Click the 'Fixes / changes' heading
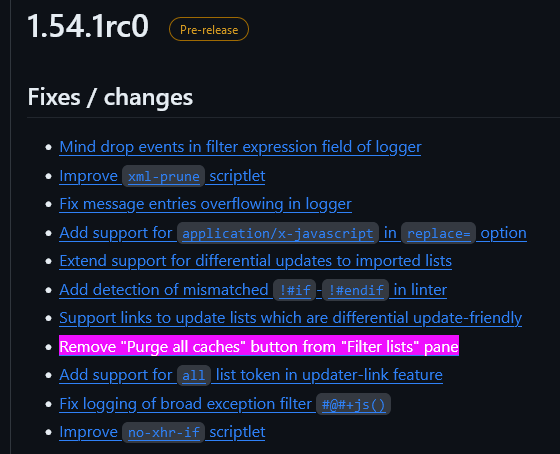 point(110,97)
